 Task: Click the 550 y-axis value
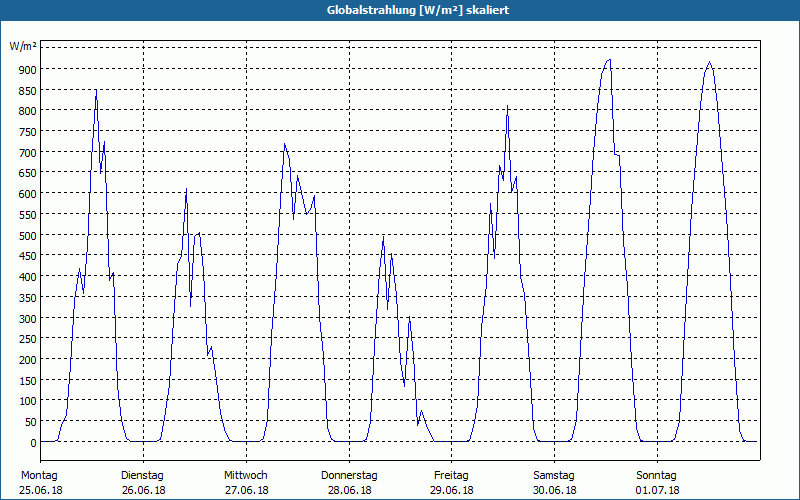28,215
